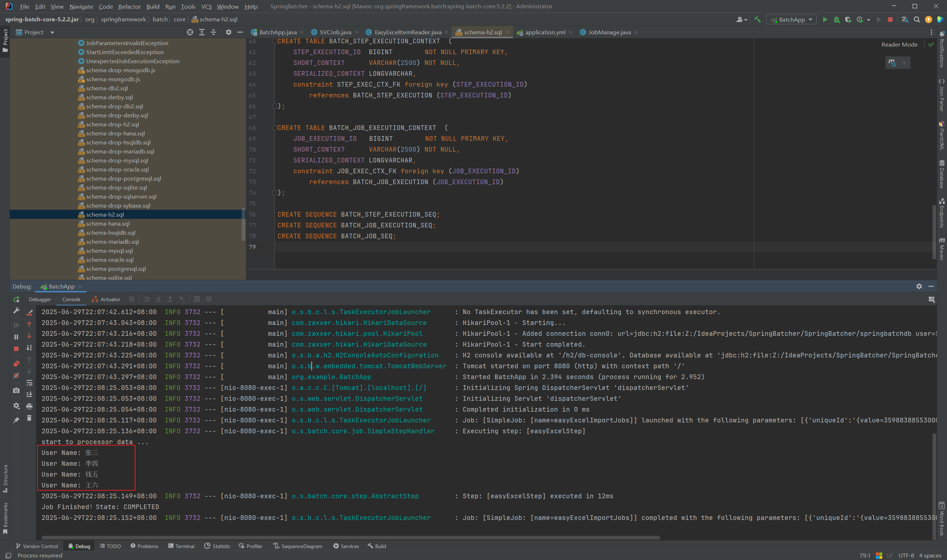Toggle Reader Mode in the editor
This screenshot has width=947, height=560.
899,44
